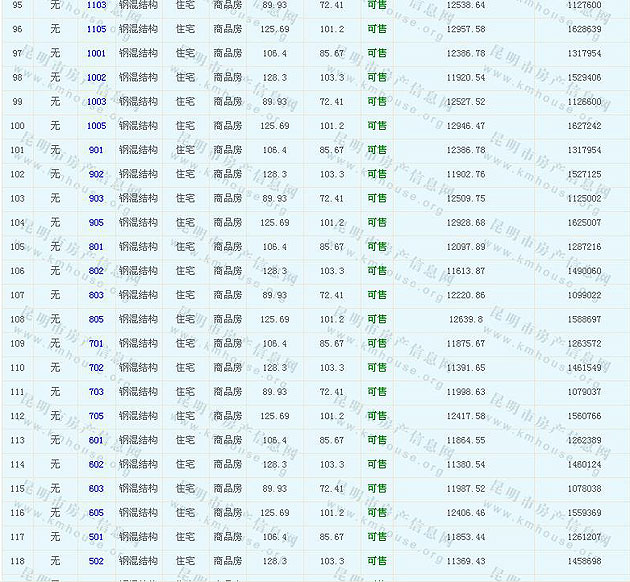This screenshot has height=582, width=630.
Task: Click room 1005 hyperlink
Action: 96,126
